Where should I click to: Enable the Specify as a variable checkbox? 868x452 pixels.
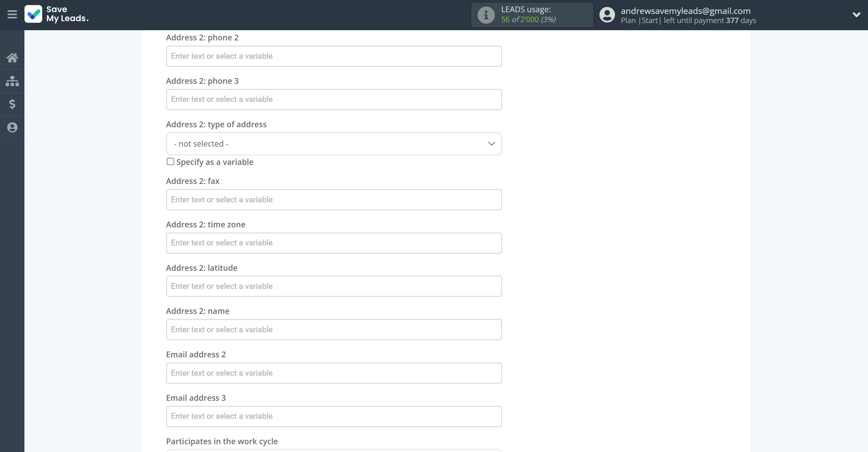click(x=170, y=162)
